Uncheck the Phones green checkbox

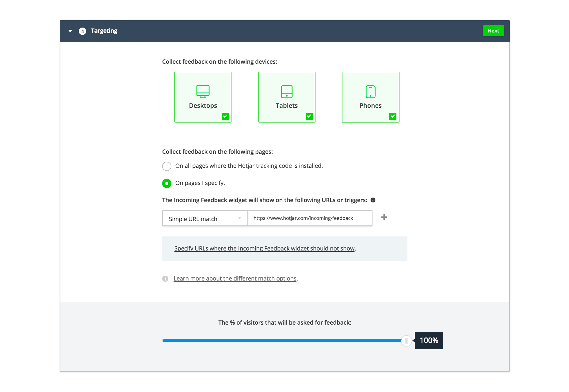pos(393,116)
